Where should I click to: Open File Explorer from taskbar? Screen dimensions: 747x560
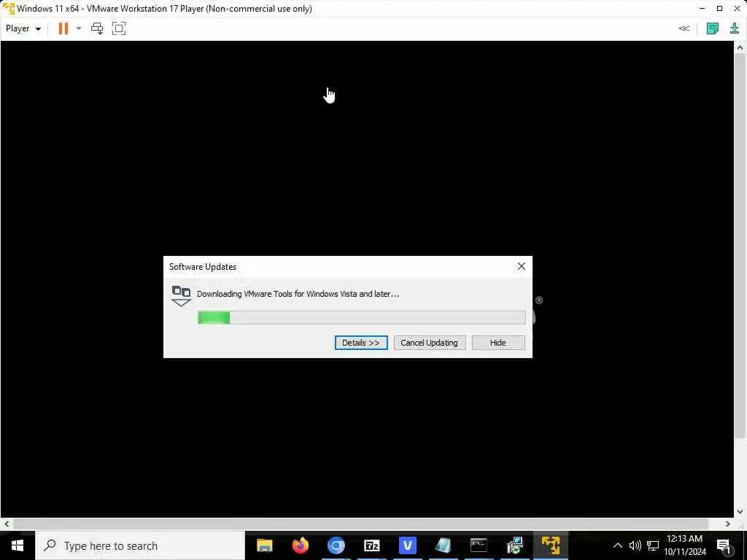tap(264, 545)
